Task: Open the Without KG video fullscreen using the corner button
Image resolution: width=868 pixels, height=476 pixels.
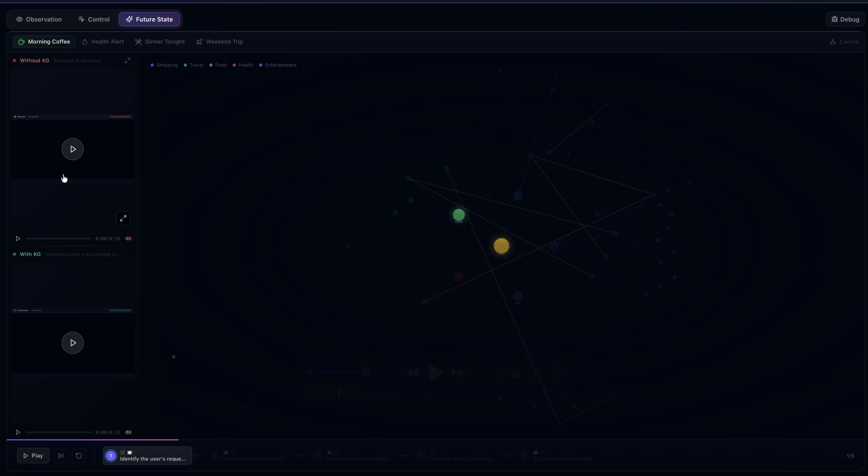Action: click(x=123, y=218)
